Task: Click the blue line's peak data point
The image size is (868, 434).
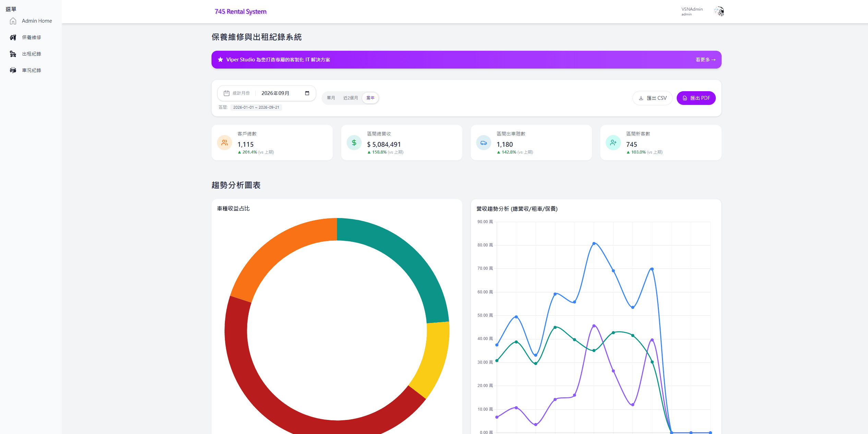Action: pos(594,243)
